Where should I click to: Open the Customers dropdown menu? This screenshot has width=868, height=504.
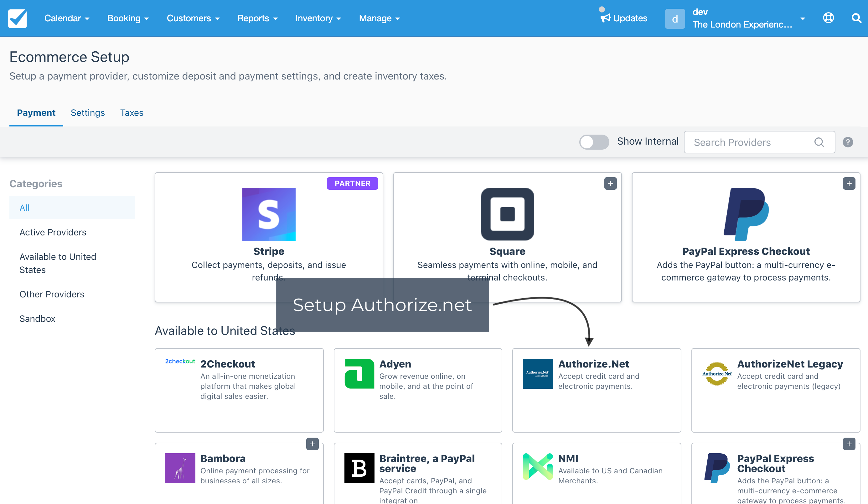(193, 18)
